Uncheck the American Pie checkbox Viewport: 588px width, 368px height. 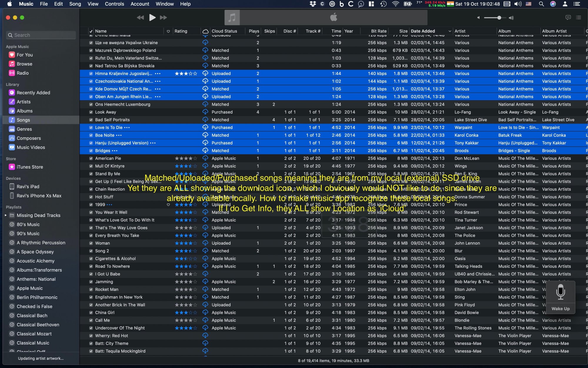91,158
